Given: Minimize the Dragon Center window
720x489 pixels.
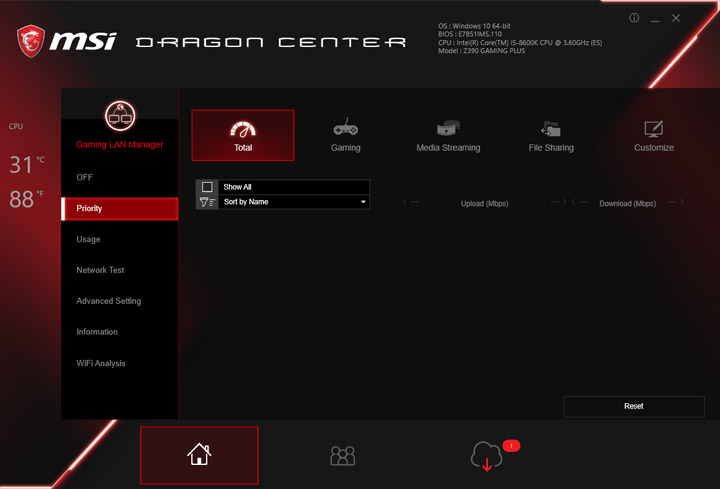Looking at the screenshot, I should pos(655,19).
